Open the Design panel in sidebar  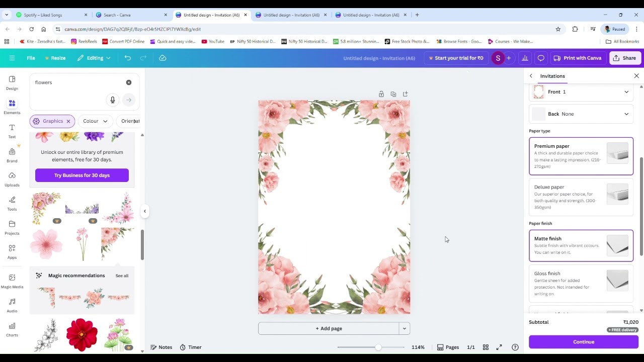[x=12, y=83]
